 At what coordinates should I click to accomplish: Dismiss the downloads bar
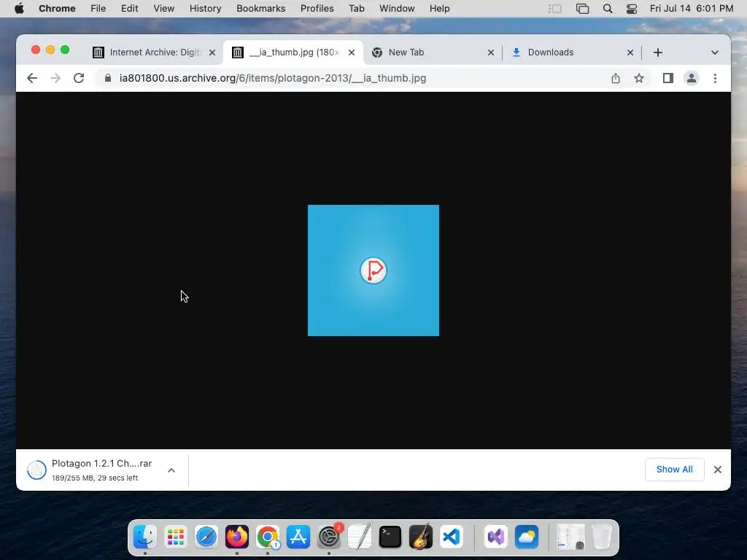718,470
